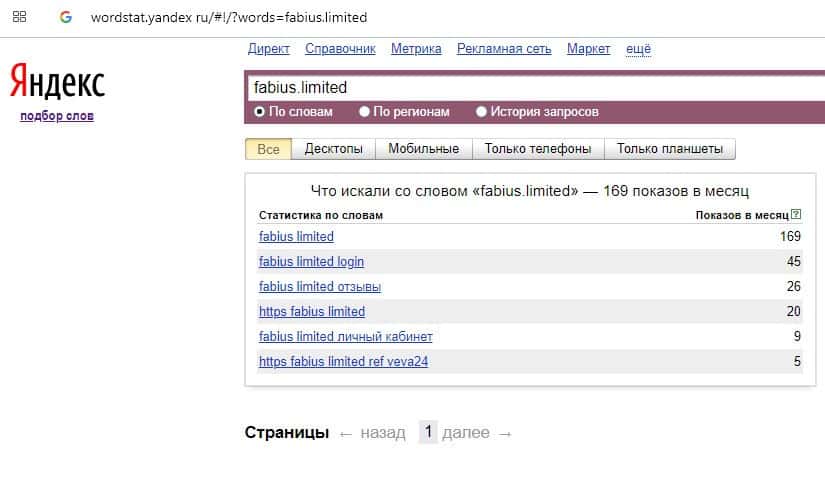Select the Только планшеты tab
The width and height of the screenshot is (825, 480).
[670, 149]
